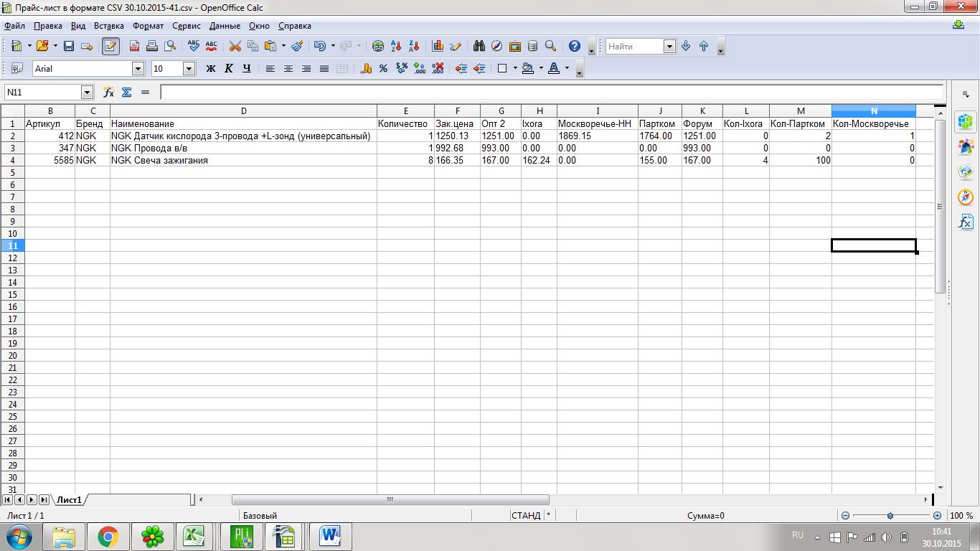Click the zoom out minus button

click(x=845, y=515)
